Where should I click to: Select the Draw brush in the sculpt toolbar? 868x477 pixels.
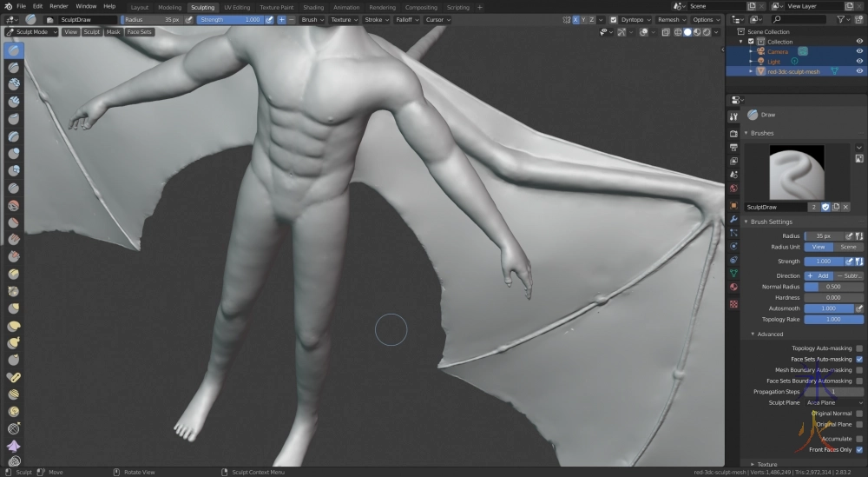point(15,50)
